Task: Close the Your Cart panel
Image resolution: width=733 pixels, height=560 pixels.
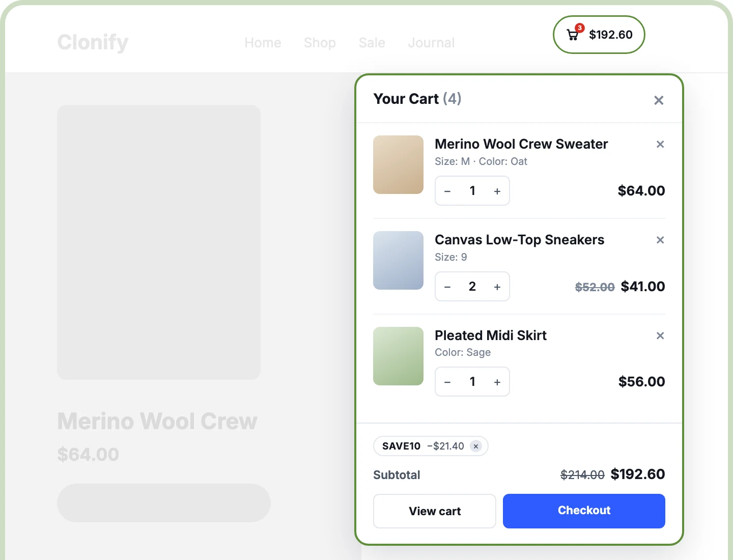Action: tap(659, 100)
